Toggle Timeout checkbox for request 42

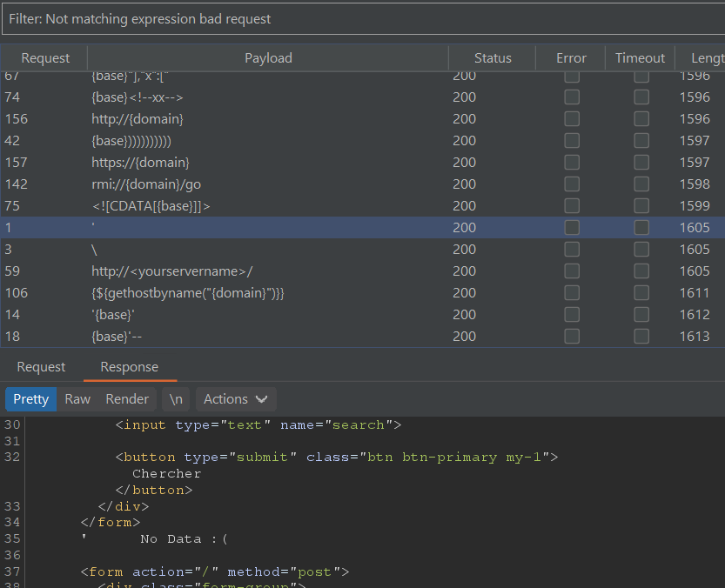click(x=641, y=141)
